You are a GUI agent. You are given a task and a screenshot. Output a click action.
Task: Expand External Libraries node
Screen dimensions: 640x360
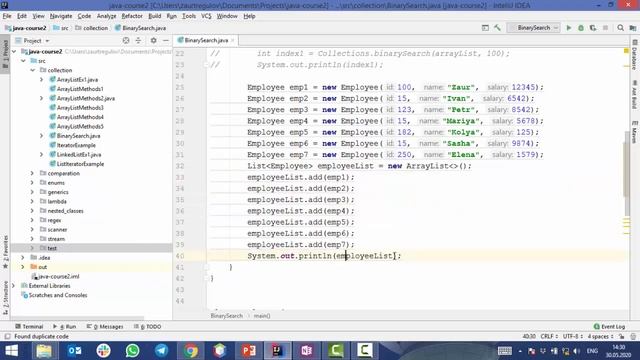click(x=14, y=286)
